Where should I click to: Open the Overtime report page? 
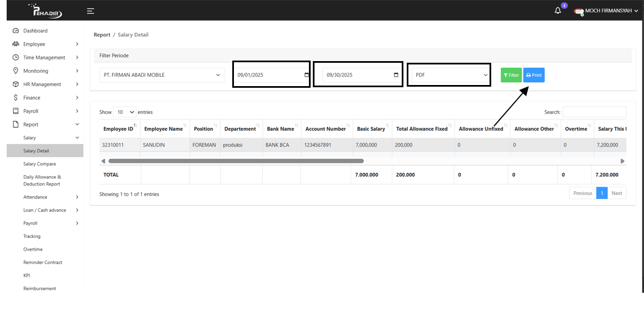pos(33,249)
